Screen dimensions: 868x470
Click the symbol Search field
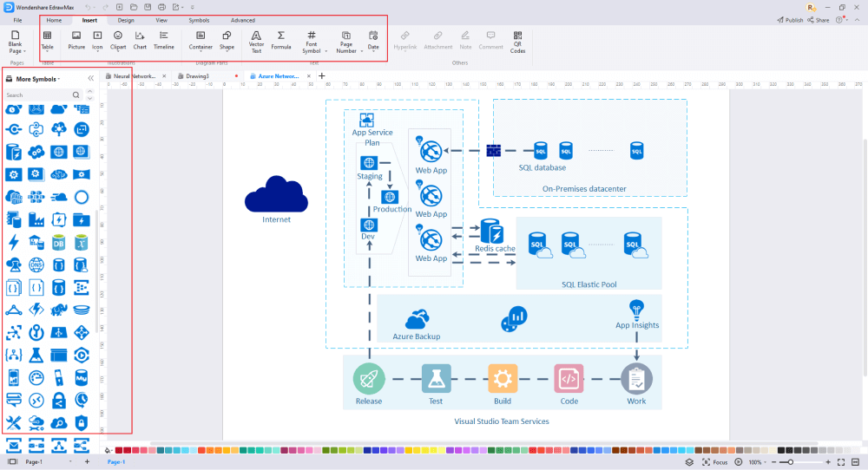click(42, 95)
